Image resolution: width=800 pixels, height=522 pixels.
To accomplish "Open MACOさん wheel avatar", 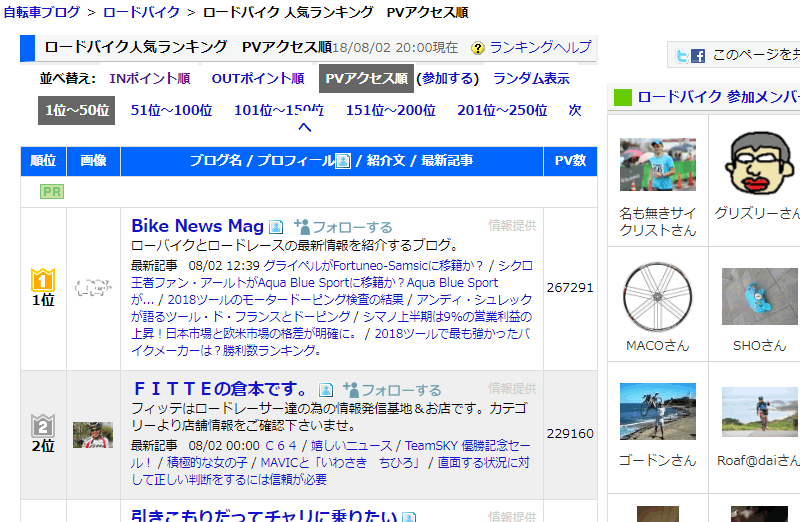I will (x=658, y=297).
